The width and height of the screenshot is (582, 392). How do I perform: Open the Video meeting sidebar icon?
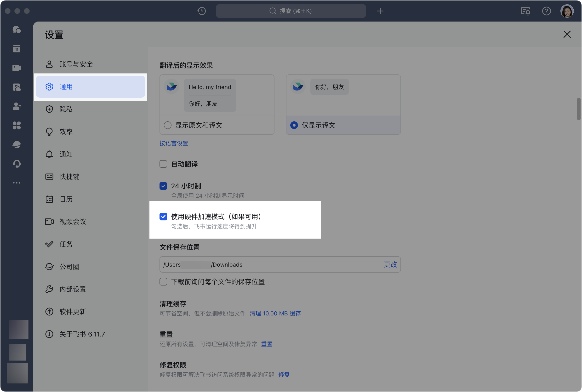[17, 68]
